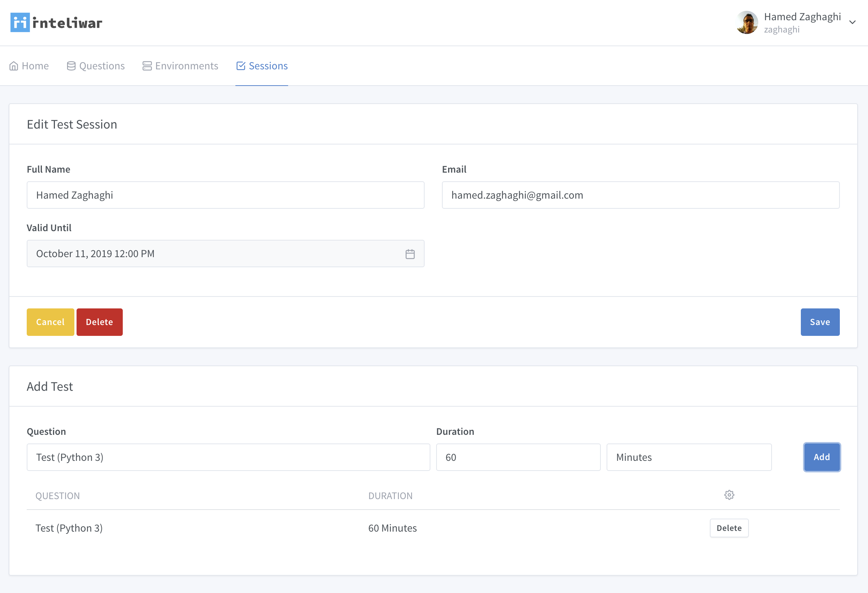Open the Question dropdown Test (Python 3)
The width and height of the screenshot is (868, 593).
click(228, 457)
